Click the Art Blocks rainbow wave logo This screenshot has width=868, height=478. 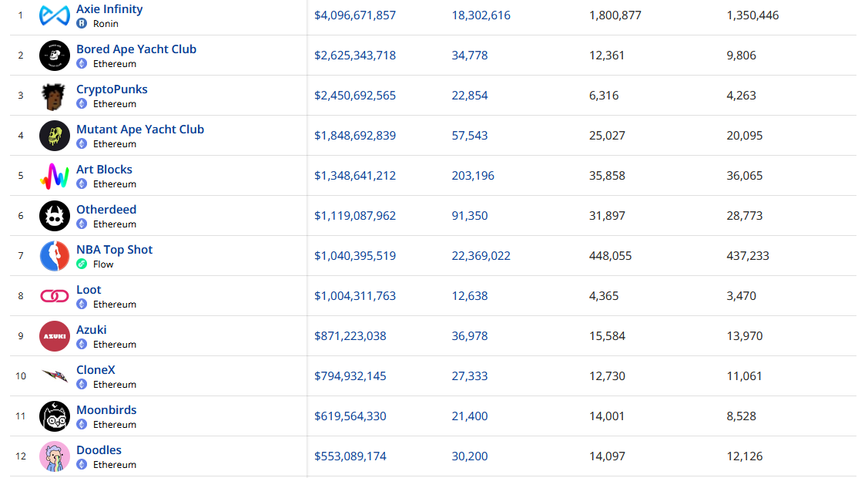54,176
